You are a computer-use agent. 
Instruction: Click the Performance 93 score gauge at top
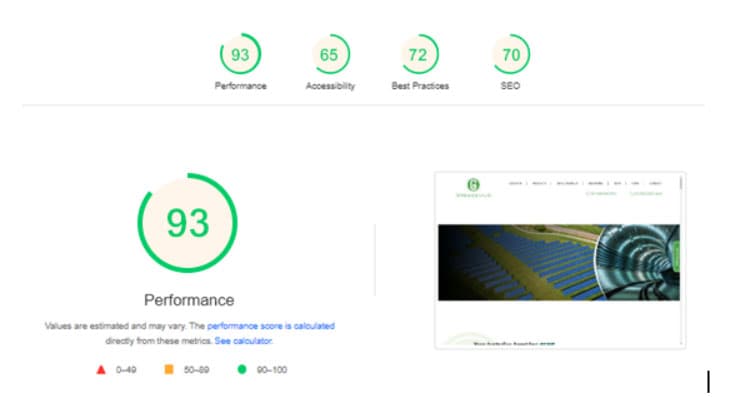(240, 54)
